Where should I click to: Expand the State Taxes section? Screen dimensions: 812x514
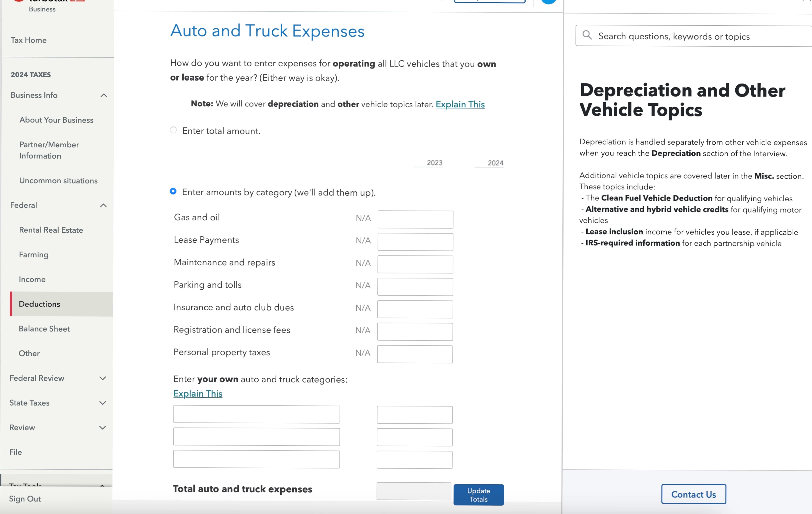(x=103, y=403)
